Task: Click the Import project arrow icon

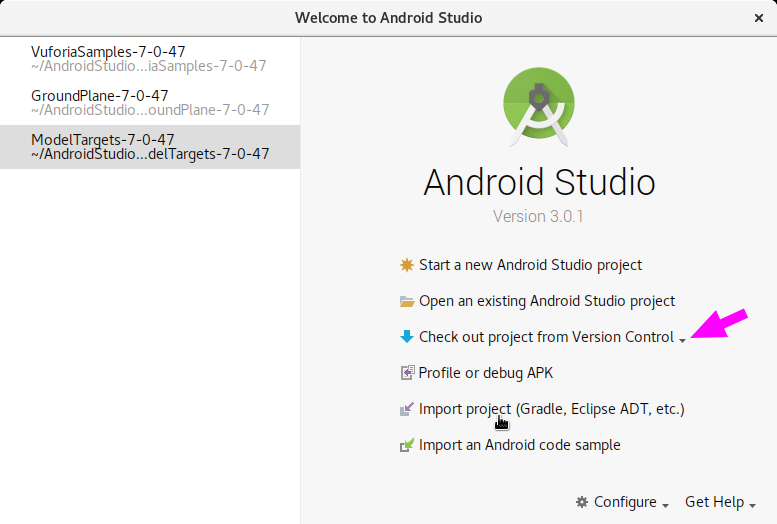Action: [407, 409]
